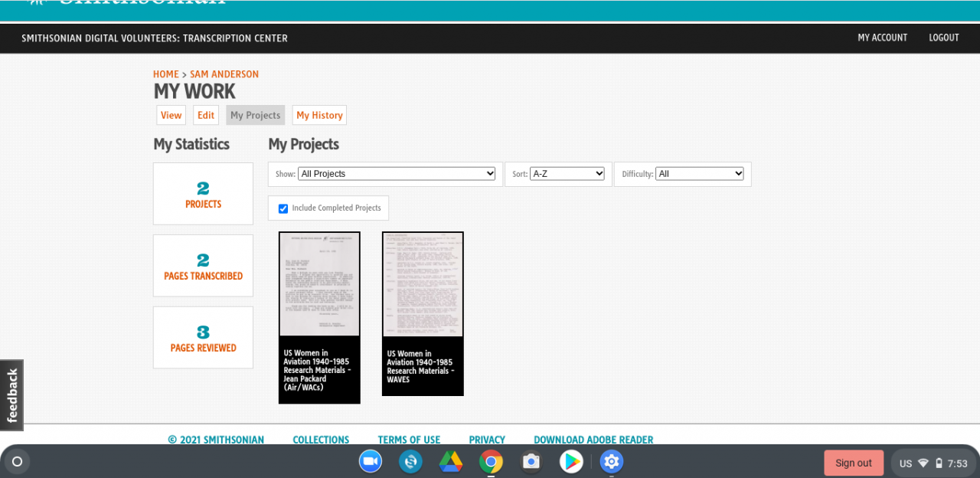980x478 pixels.
Task: Uncheck Include Completed Projects checkbox
Action: 283,208
